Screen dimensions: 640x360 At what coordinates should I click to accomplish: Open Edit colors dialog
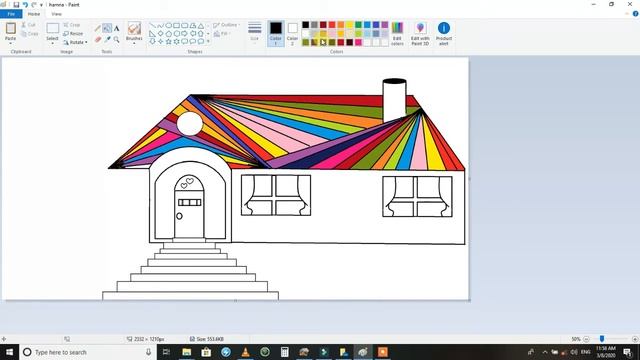[397, 33]
